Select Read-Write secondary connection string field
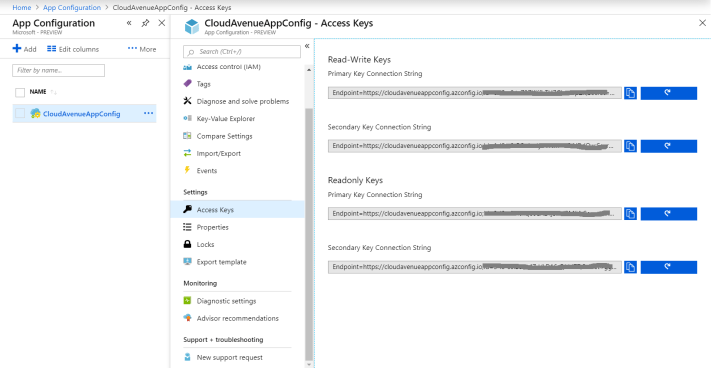 [475, 146]
